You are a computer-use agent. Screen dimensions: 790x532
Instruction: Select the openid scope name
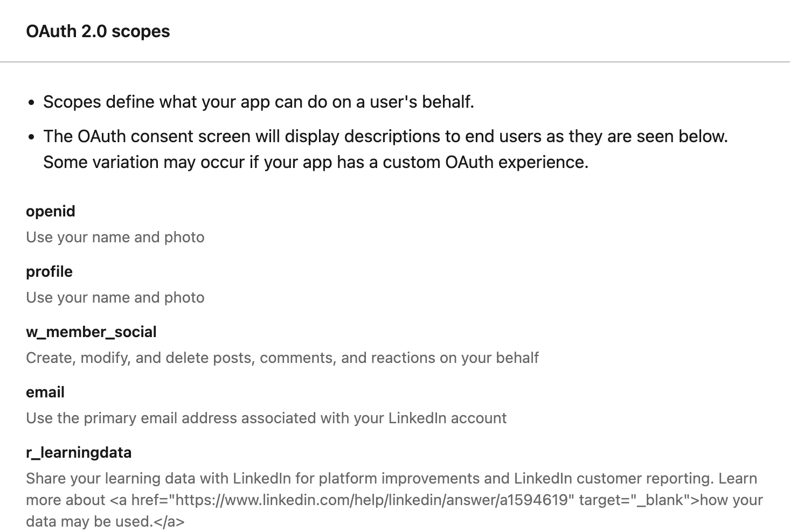pyautogui.click(x=51, y=211)
